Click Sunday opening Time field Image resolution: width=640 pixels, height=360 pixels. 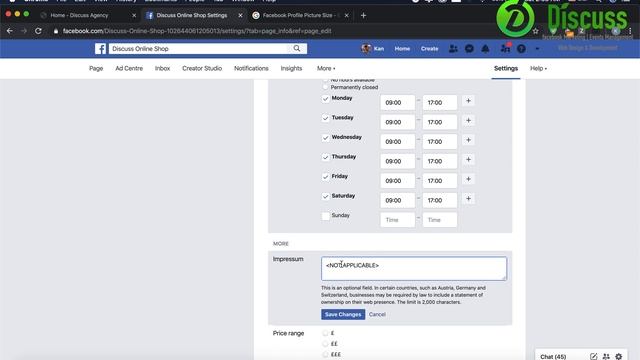[x=398, y=220]
